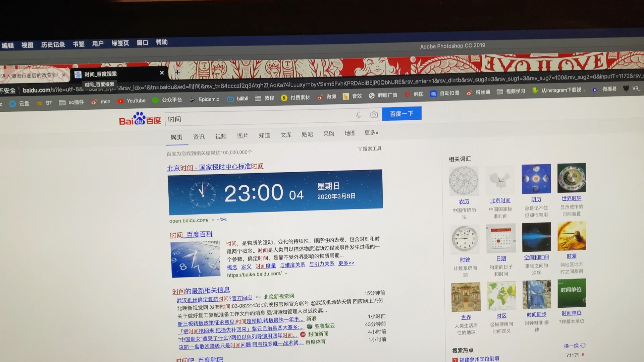Open the 书签 menu

tap(78, 44)
